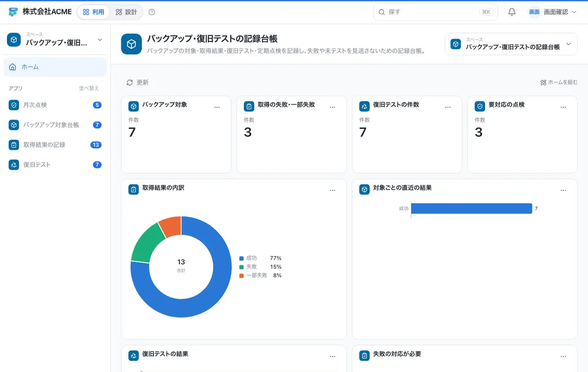Screen dimensions: 588x372
Task: Open the ... menu on 復旧テストの結果 card
Action: [333, 356]
